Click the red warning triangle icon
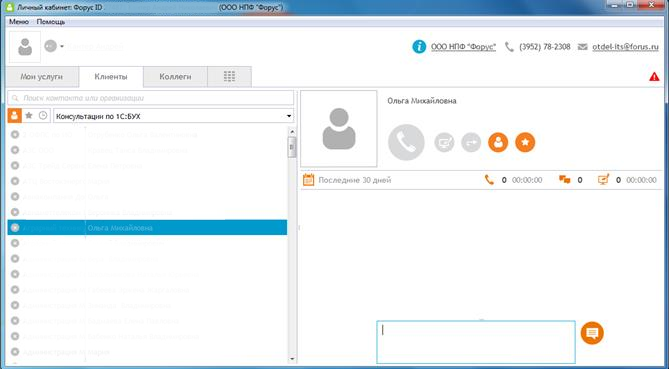This screenshot has width=669, height=369. [x=654, y=77]
